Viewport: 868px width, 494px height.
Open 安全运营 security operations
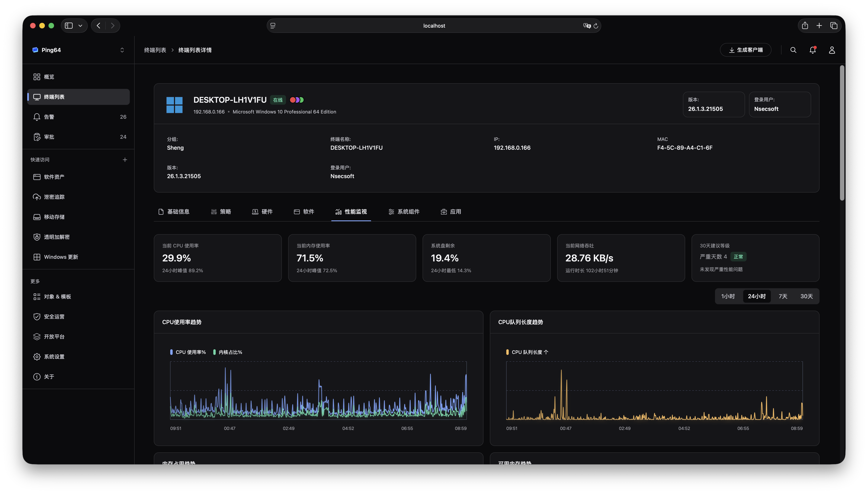click(78, 316)
